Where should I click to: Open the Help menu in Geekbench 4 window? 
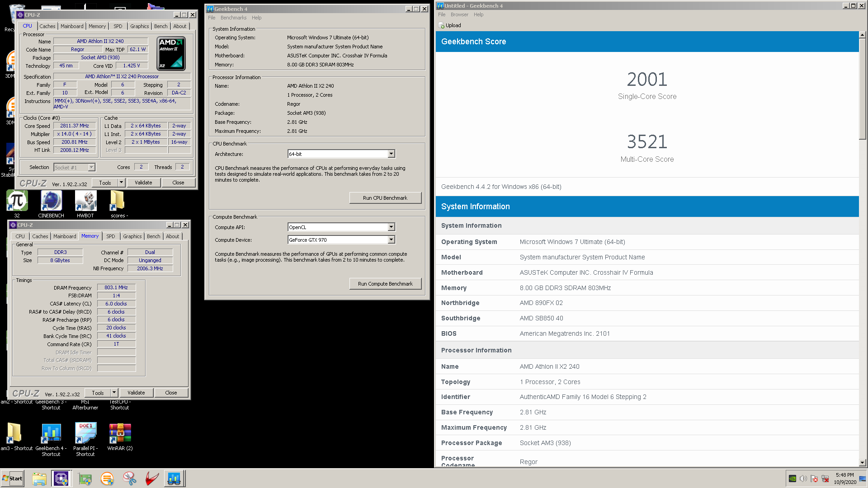(x=257, y=18)
